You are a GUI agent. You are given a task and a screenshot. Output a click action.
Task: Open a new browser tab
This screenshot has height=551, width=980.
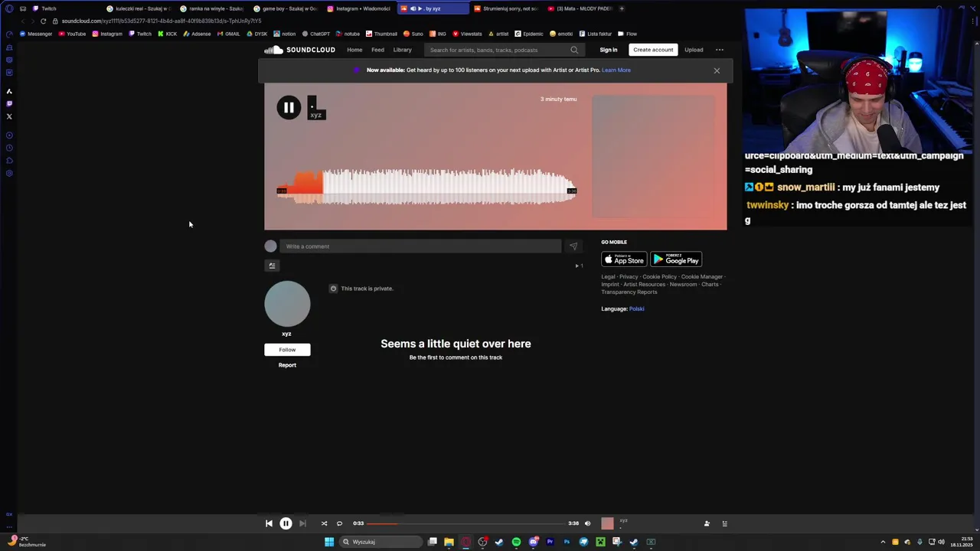622,8
